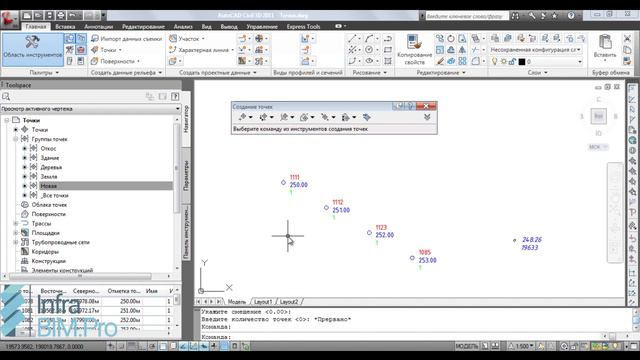This screenshot has width=640, height=360.
Task: Select Поверхности node in Toolspace tree
Action: tap(49, 214)
